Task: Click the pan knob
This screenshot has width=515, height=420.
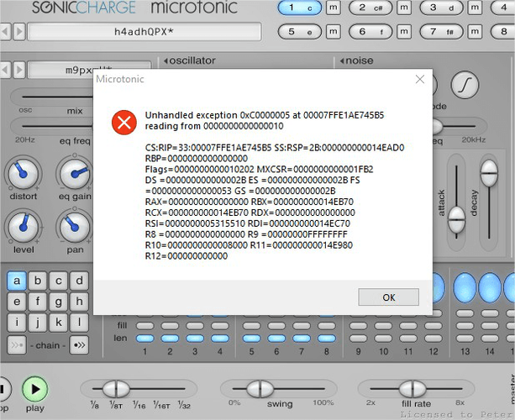Action: coord(75,227)
